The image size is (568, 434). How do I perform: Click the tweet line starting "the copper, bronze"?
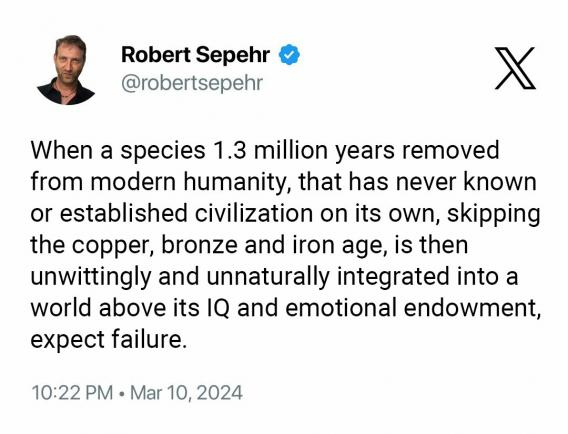click(x=249, y=246)
